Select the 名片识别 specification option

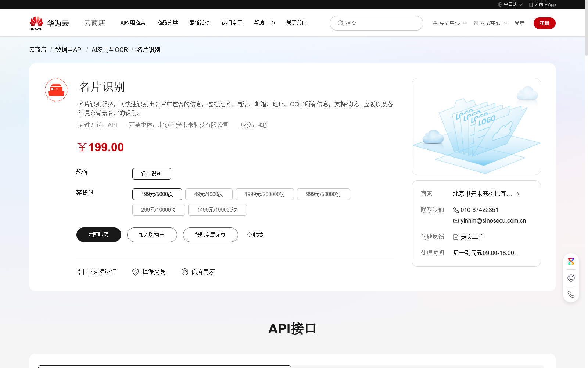(152, 174)
